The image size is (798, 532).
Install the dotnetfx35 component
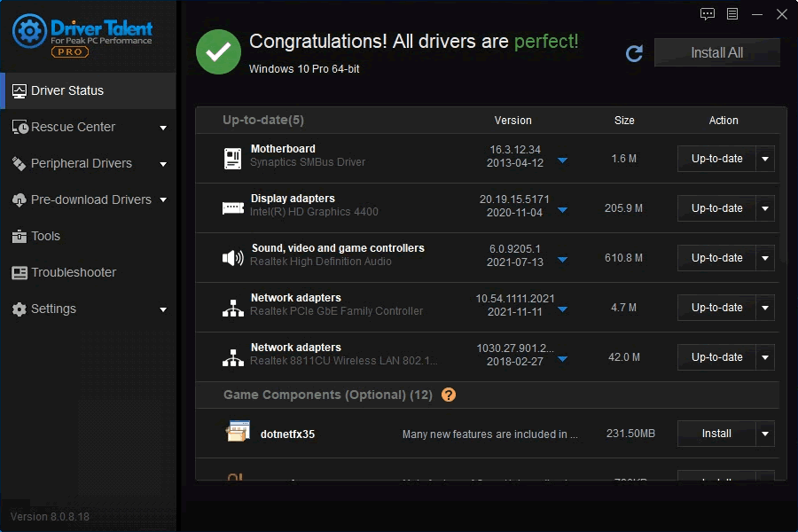[x=716, y=434]
